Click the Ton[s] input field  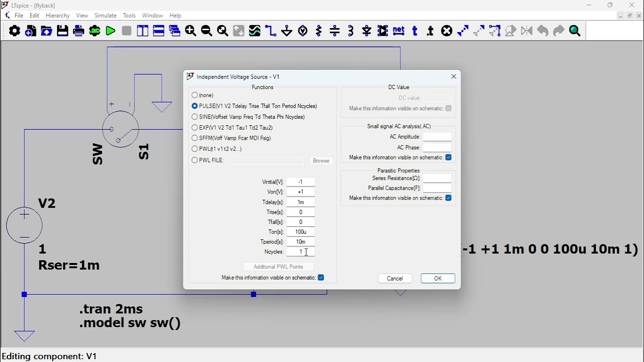coord(301,232)
